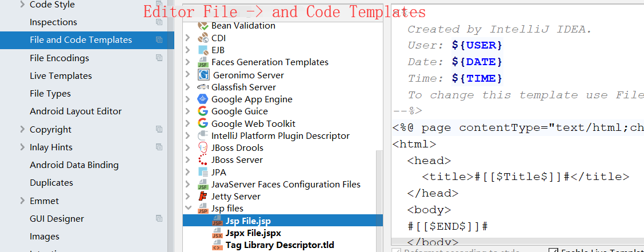Viewport: 644px width, 252px height.
Task: Click the JBoss Server red dotted icon
Action: point(203,159)
